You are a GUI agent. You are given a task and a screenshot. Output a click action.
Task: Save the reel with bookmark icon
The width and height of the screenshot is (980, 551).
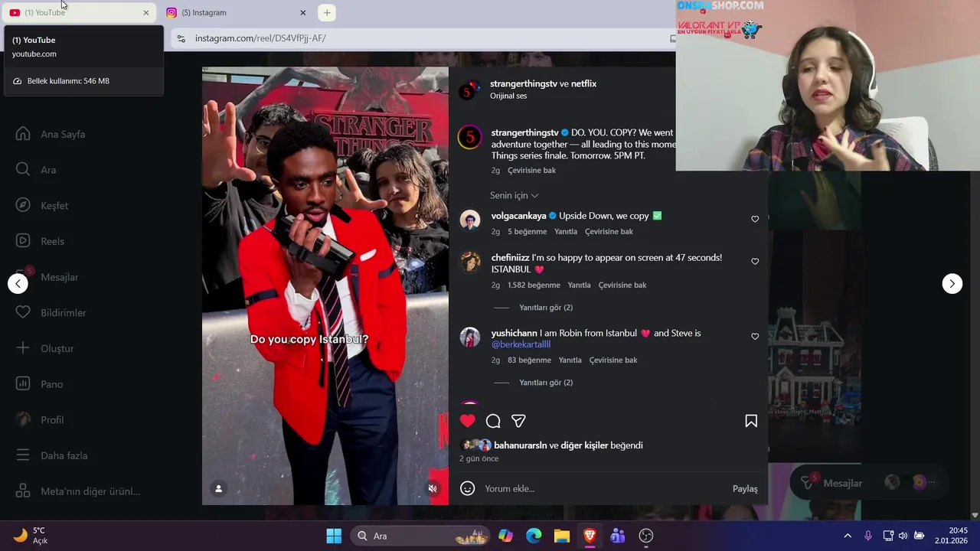(751, 420)
